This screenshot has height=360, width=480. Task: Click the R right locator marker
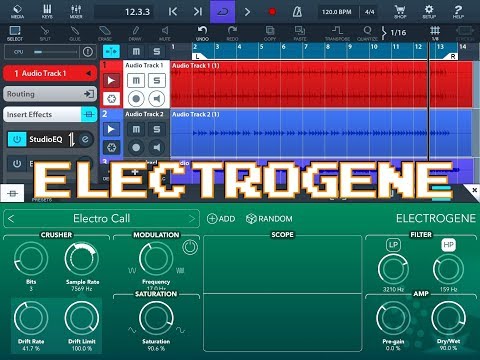pyautogui.click(x=452, y=56)
